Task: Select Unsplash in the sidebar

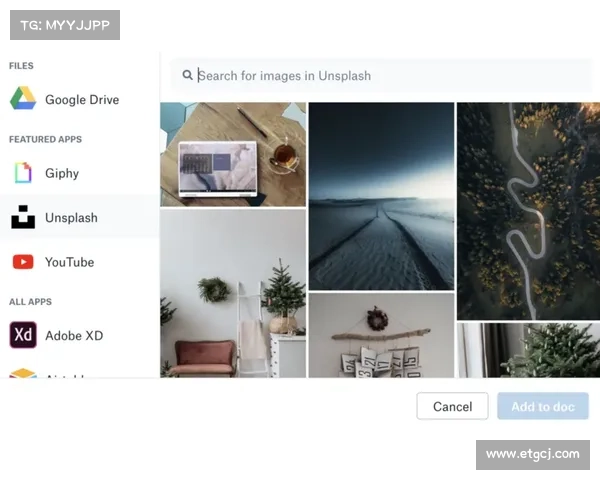Action: [80, 217]
